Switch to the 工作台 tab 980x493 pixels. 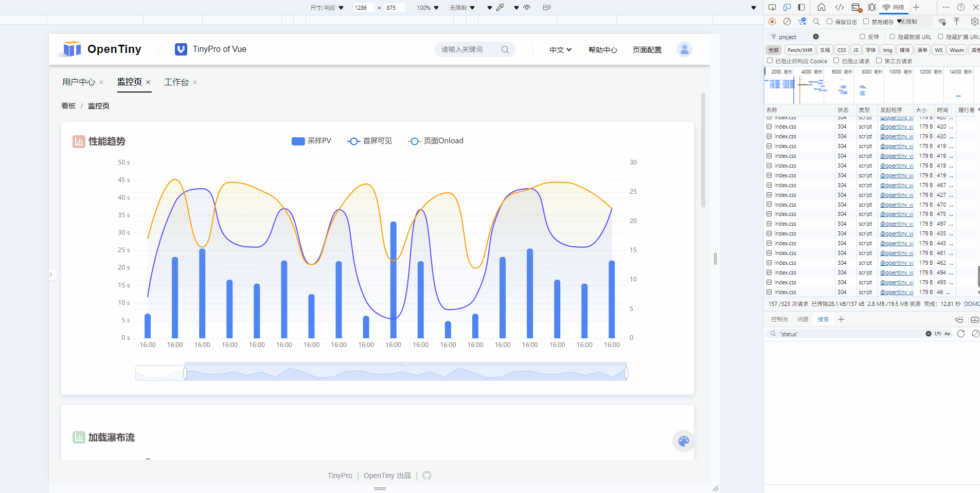(176, 82)
